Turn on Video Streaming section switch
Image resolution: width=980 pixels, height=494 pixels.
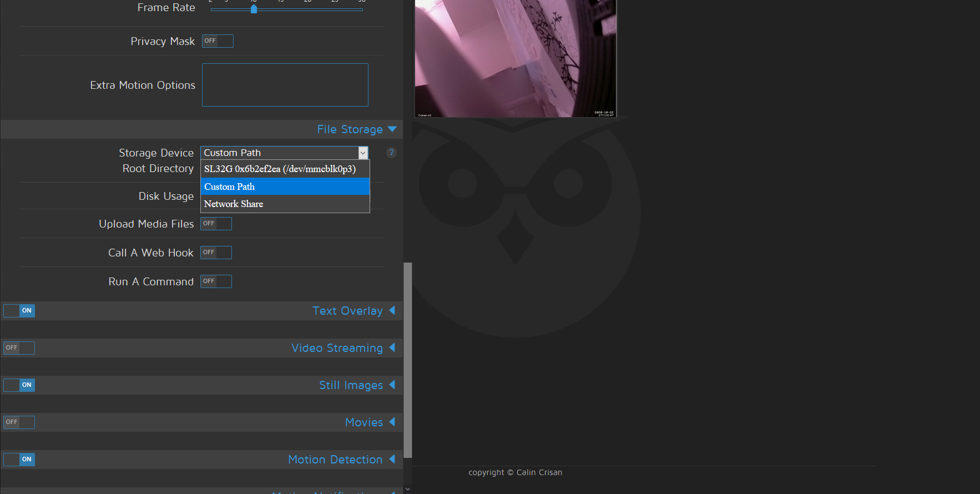pyautogui.click(x=19, y=348)
